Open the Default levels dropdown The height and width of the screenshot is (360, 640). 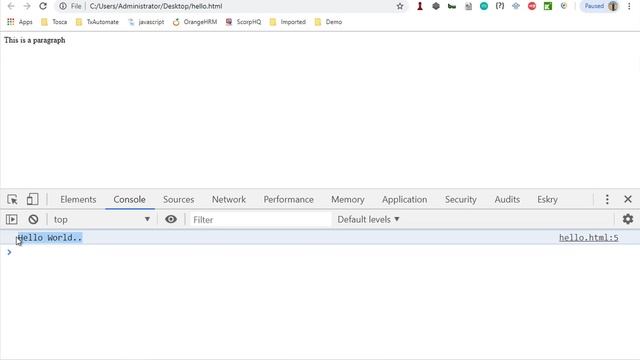pyautogui.click(x=368, y=220)
